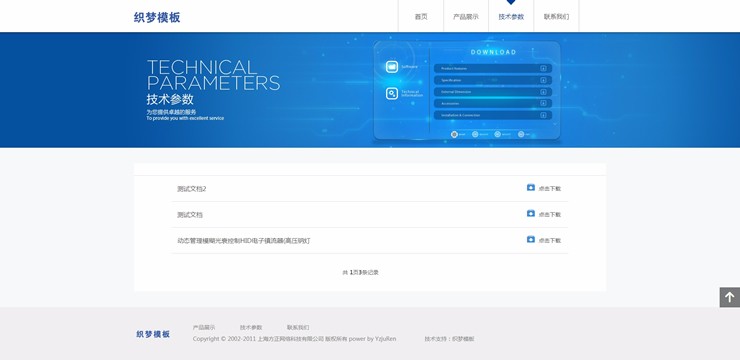Click 点击下载 in the 动态管理模糊光衰控制 row
Image resolution: width=740 pixels, height=360 pixels.
coord(550,241)
